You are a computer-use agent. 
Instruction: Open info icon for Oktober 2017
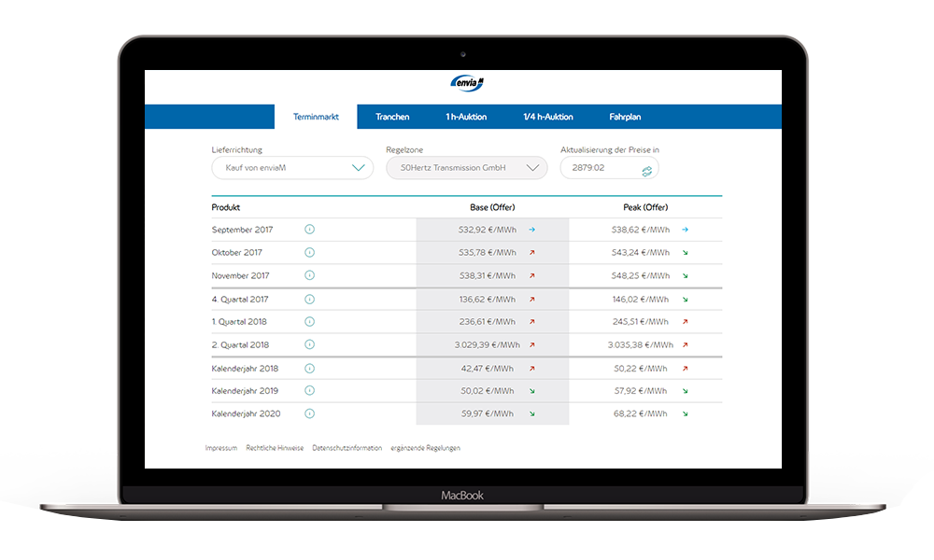[310, 252]
